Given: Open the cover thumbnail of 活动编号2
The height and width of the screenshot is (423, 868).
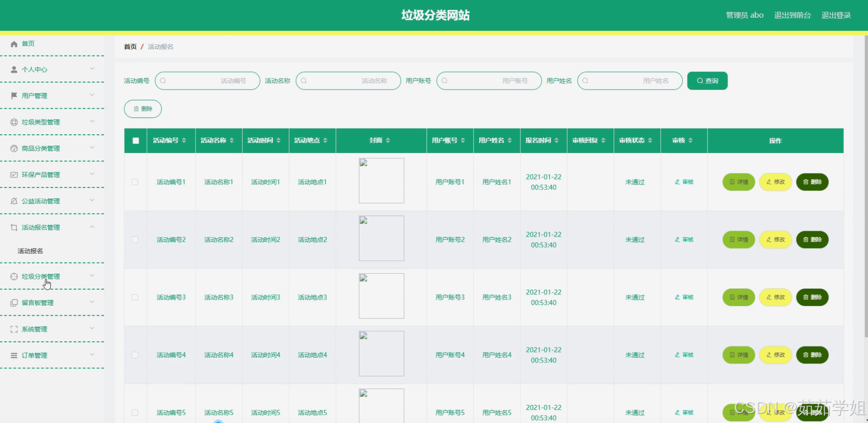Looking at the screenshot, I should tap(381, 238).
